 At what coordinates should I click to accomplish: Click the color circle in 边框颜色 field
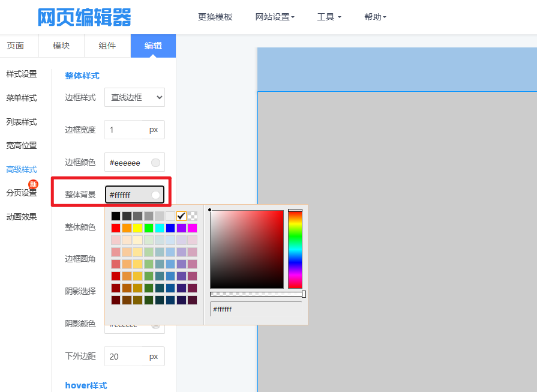(x=155, y=163)
